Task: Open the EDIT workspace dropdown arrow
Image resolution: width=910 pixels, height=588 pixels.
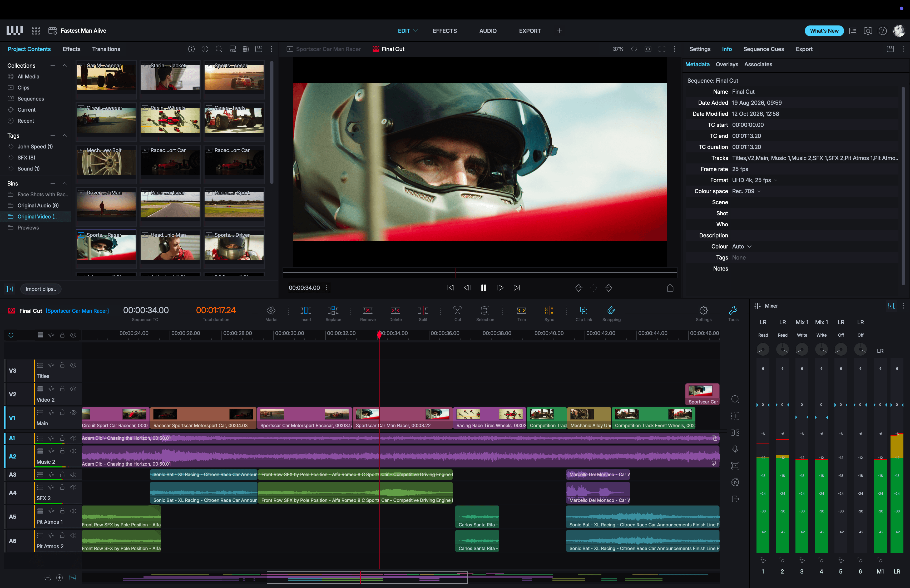Action: pyautogui.click(x=416, y=31)
